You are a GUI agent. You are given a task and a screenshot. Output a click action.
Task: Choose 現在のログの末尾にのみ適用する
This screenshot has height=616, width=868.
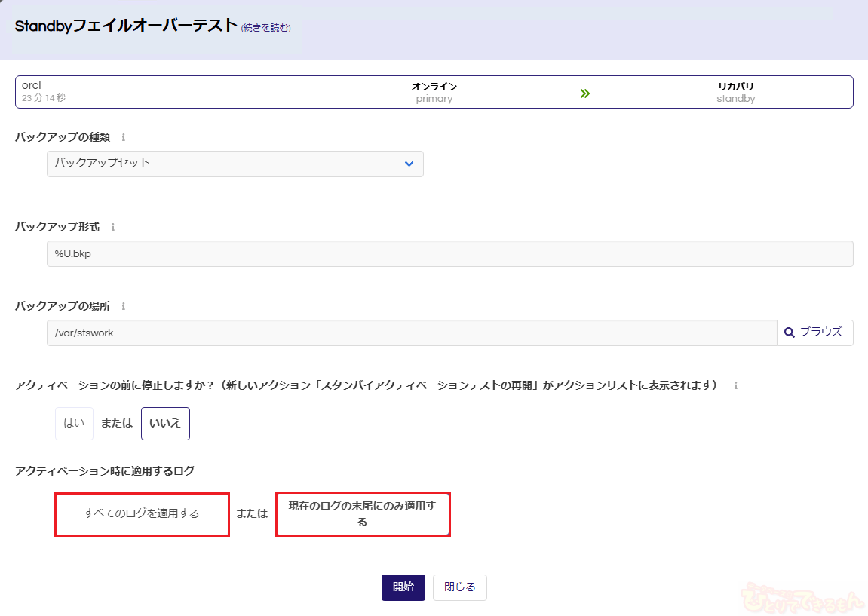pos(363,514)
